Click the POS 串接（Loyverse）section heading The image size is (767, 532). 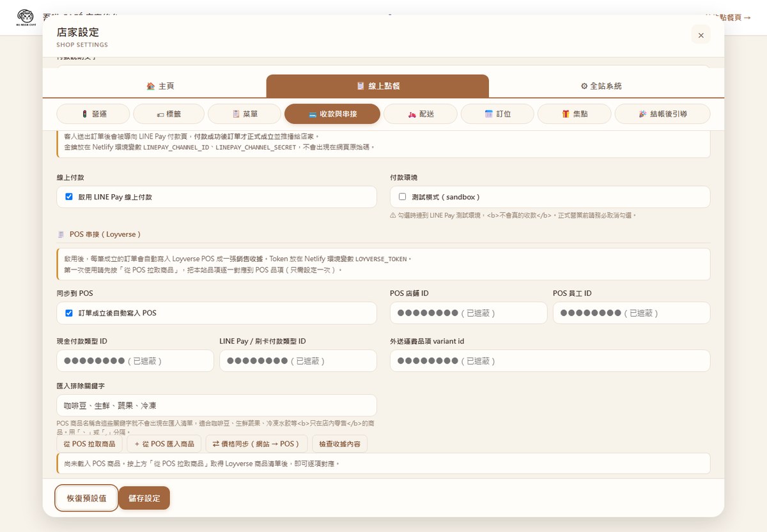click(105, 234)
